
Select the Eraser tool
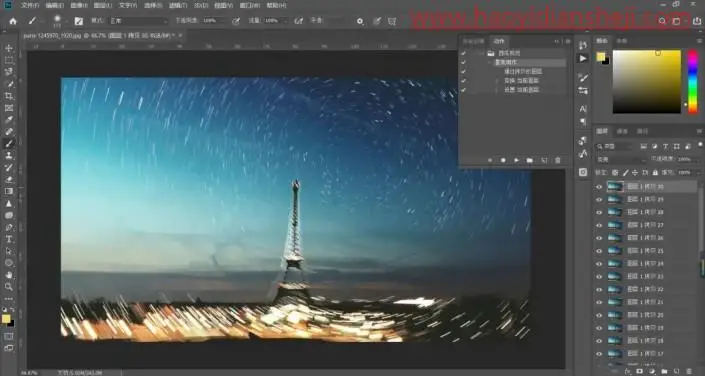tap(9, 179)
